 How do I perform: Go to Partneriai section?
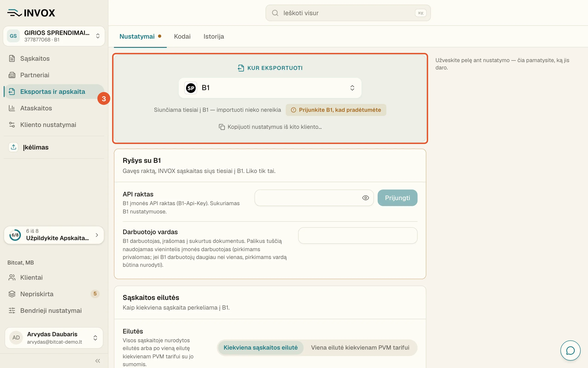(x=54, y=75)
